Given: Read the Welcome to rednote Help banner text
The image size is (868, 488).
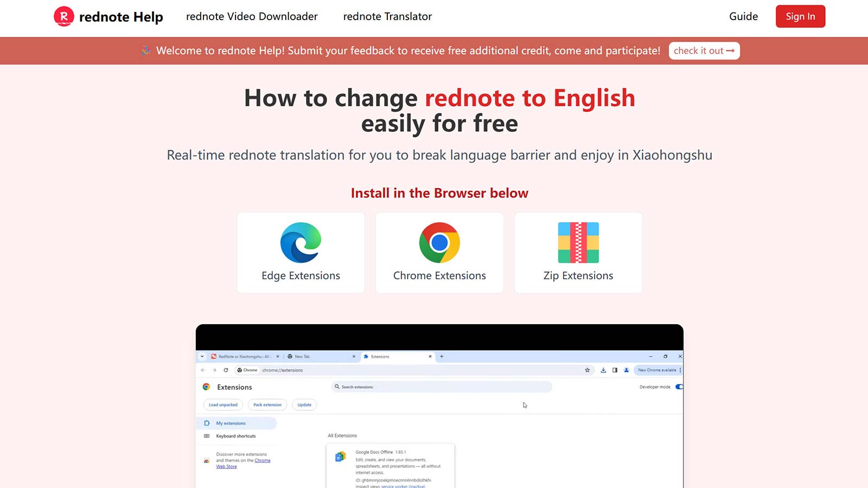Looking at the screenshot, I should 408,50.
